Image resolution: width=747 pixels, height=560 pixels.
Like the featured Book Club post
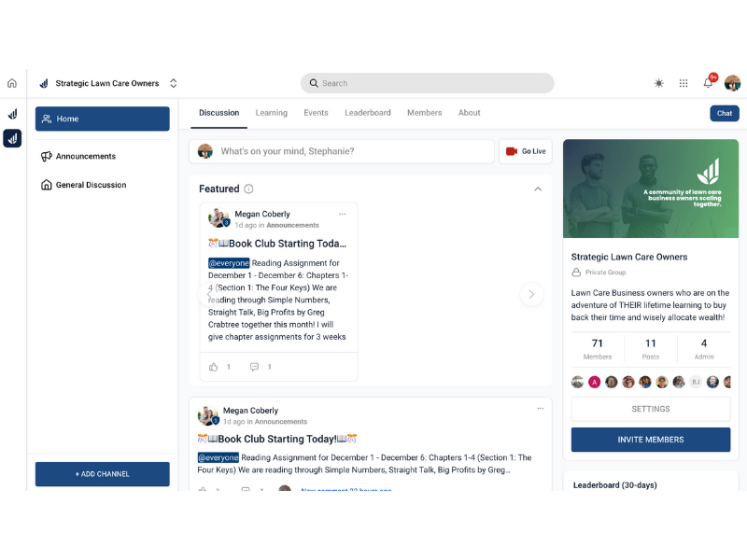tap(214, 367)
